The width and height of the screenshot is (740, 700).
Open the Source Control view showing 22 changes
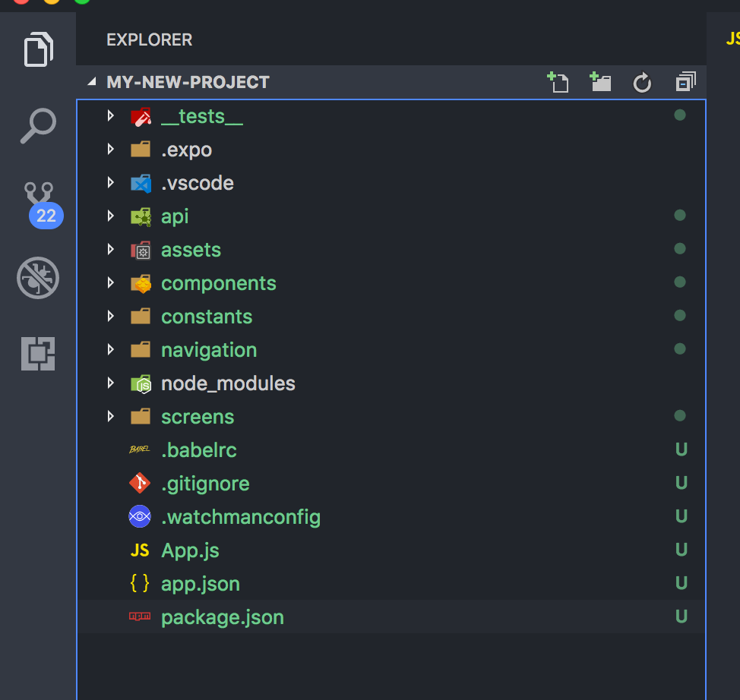37,200
